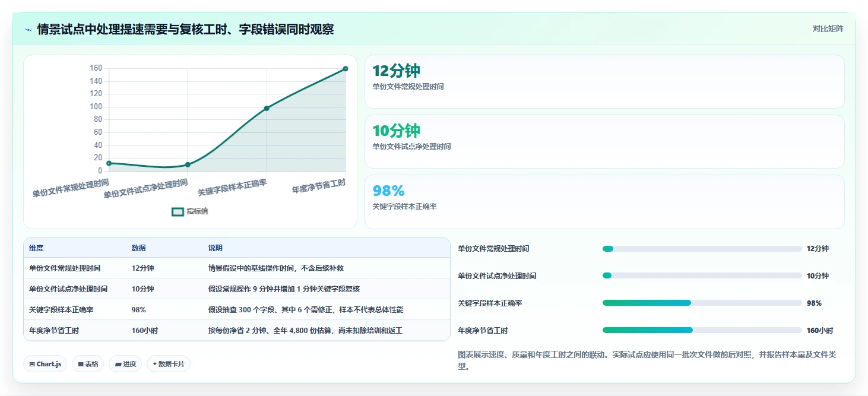Screen dimensions: 868x396
Task: Click the 10分钟 data card
Action: [604, 142]
